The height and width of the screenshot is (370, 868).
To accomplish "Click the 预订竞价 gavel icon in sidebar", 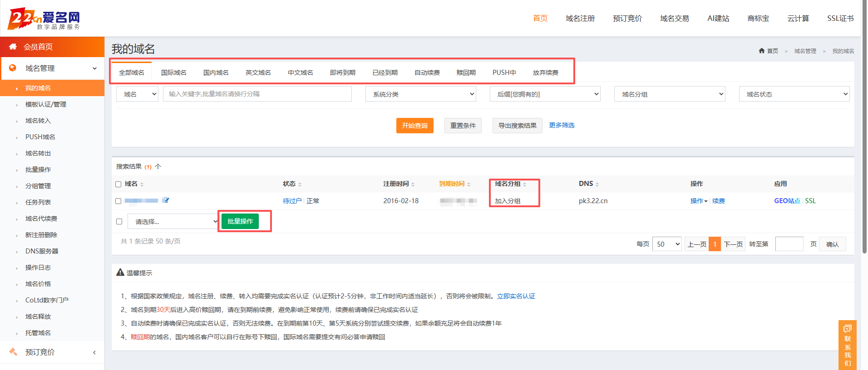I will click(13, 352).
